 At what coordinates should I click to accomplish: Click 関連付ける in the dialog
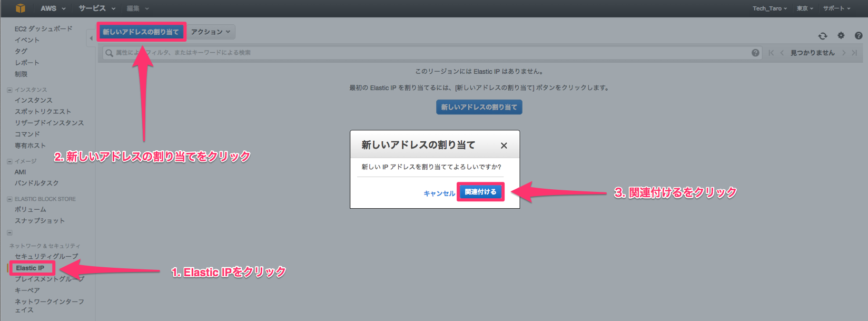pyautogui.click(x=480, y=192)
